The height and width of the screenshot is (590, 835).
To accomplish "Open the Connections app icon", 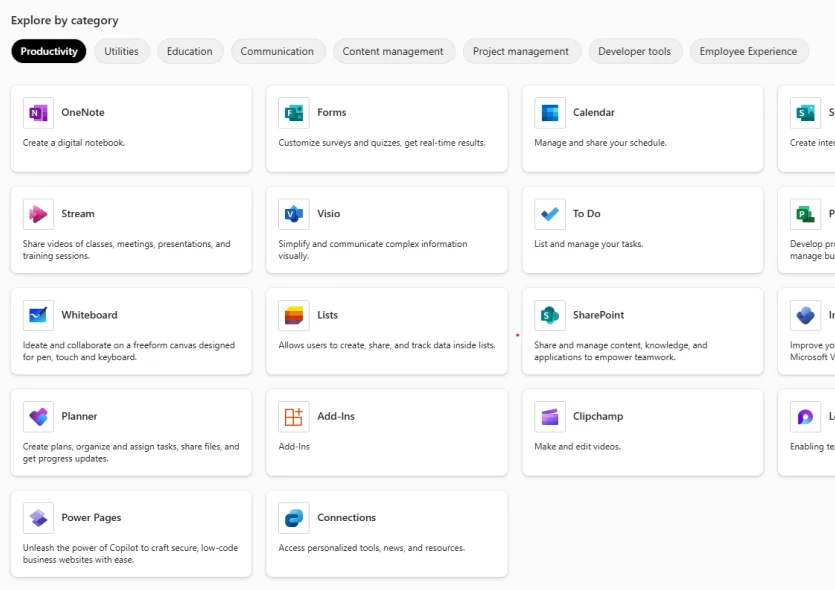I will click(x=294, y=518).
